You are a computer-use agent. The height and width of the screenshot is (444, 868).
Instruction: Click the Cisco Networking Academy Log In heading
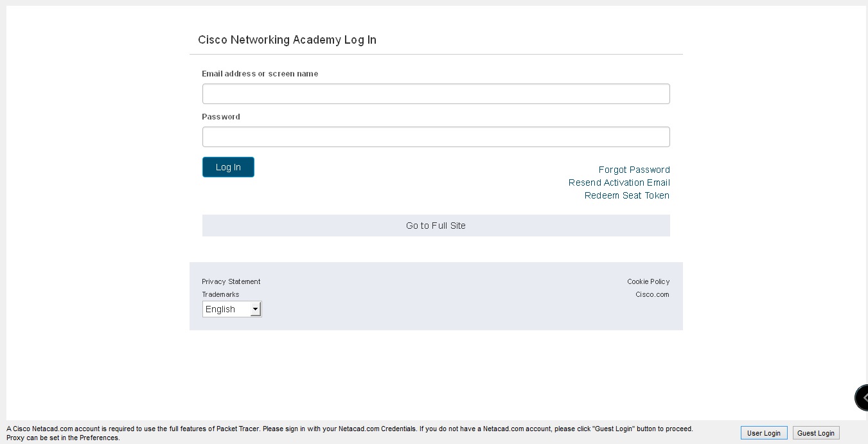tap(287, 40)
